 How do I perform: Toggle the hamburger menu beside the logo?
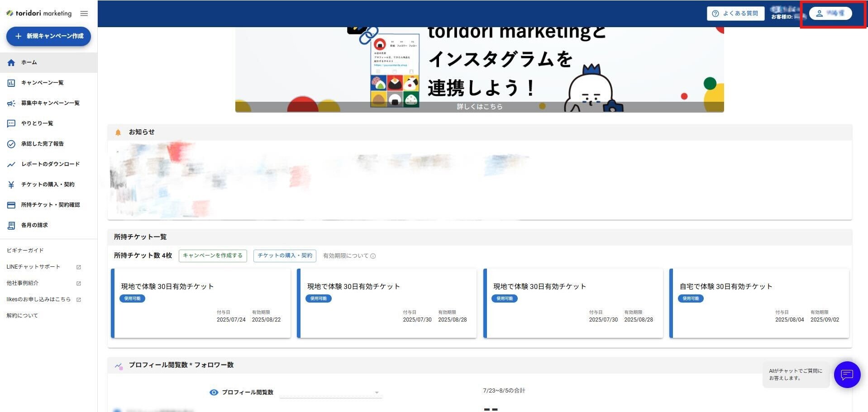point(84,14)
